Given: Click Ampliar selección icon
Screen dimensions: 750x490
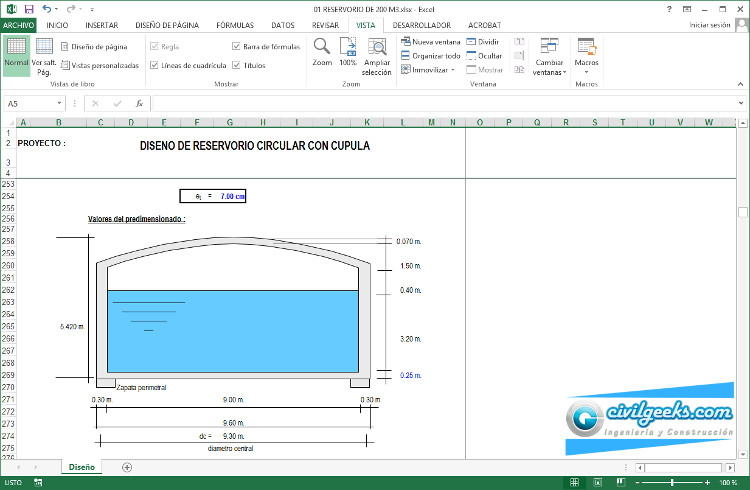Looking at the screenshot, I should click(x=377, y=48).
